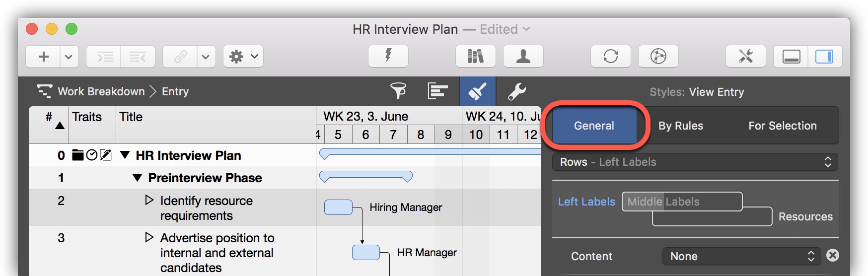Open the Rows - Left Labels dropdown
Screen dimensions: 868x276
pos(695,162)
